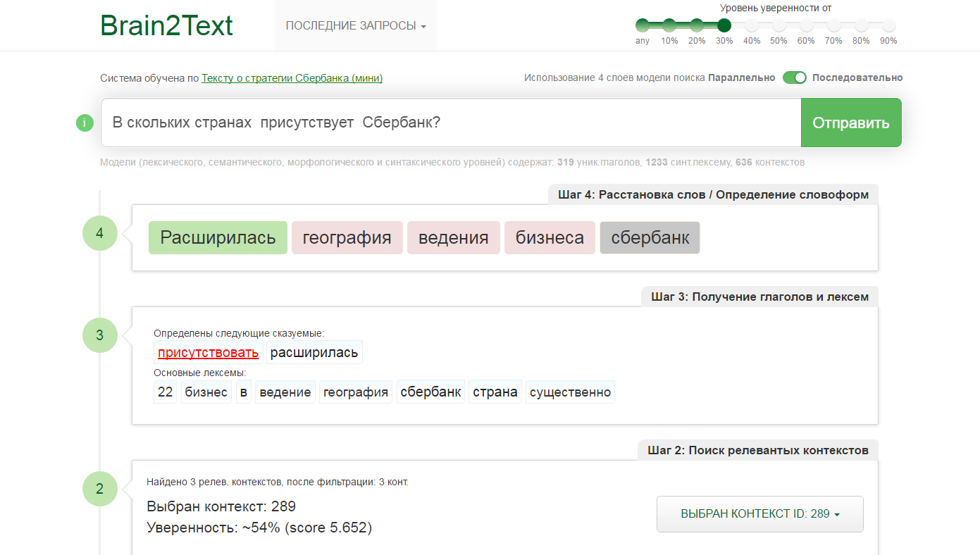The image size is (980, 555).
Task: Set confidence level to 20%
Action: pos(697,26)
